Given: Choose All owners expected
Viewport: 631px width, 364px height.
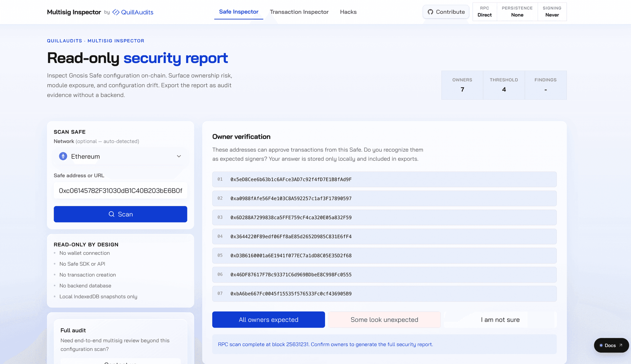Looking at the screenshot, I should tap(269, 320).
